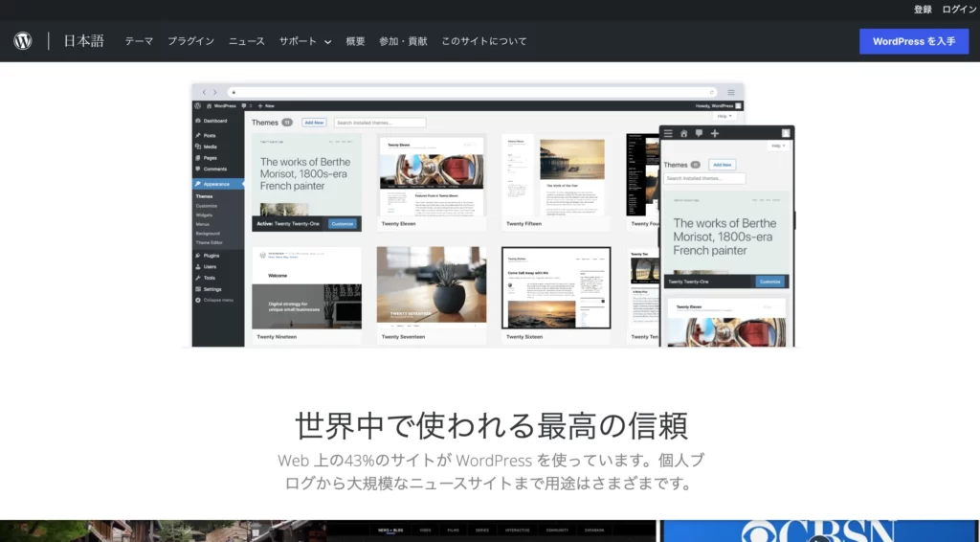
Task: Click Customize submenu item in mockup sidebar
Action: coord(207,206)
